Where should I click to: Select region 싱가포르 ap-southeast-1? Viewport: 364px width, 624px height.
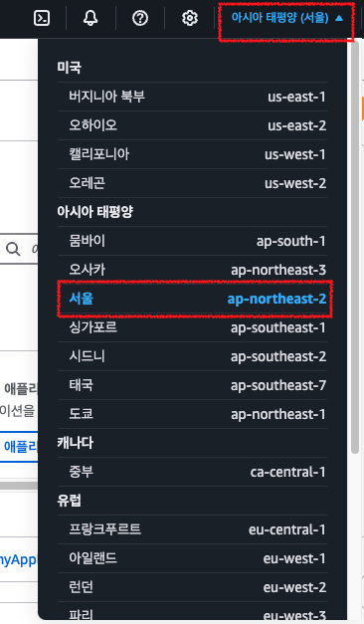(192, 327)
